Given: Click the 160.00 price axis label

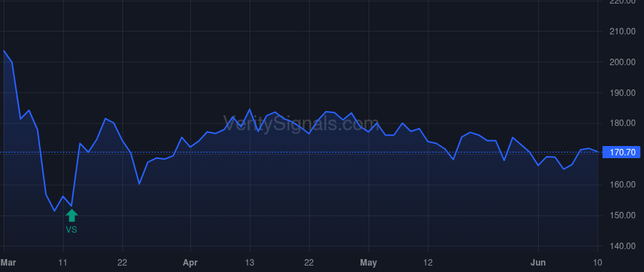Looking at the screenshot, I should 623,185.
